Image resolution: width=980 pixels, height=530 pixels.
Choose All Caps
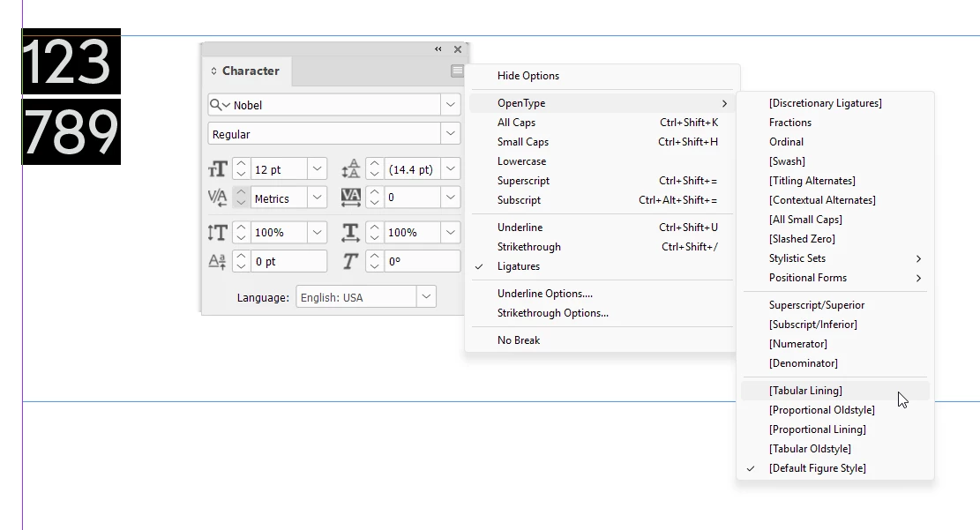(x=602, y=123)
